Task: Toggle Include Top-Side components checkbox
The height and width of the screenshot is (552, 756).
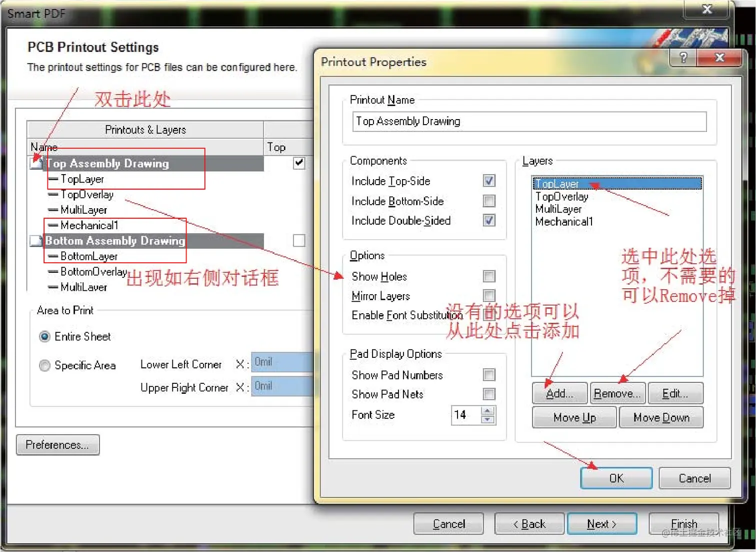Action: (x=489, y=181)
